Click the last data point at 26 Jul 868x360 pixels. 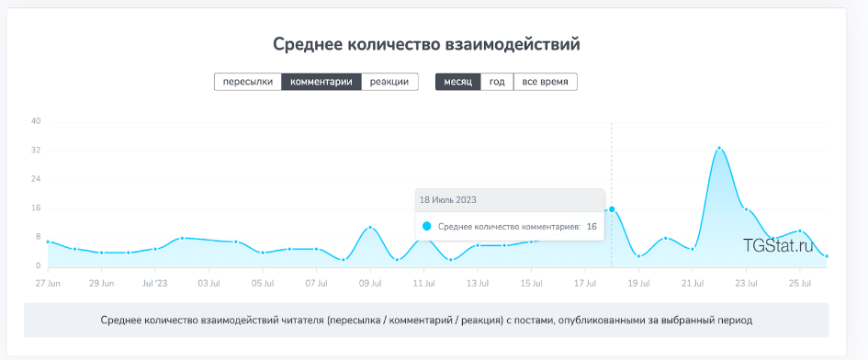(x=826, y=256)
